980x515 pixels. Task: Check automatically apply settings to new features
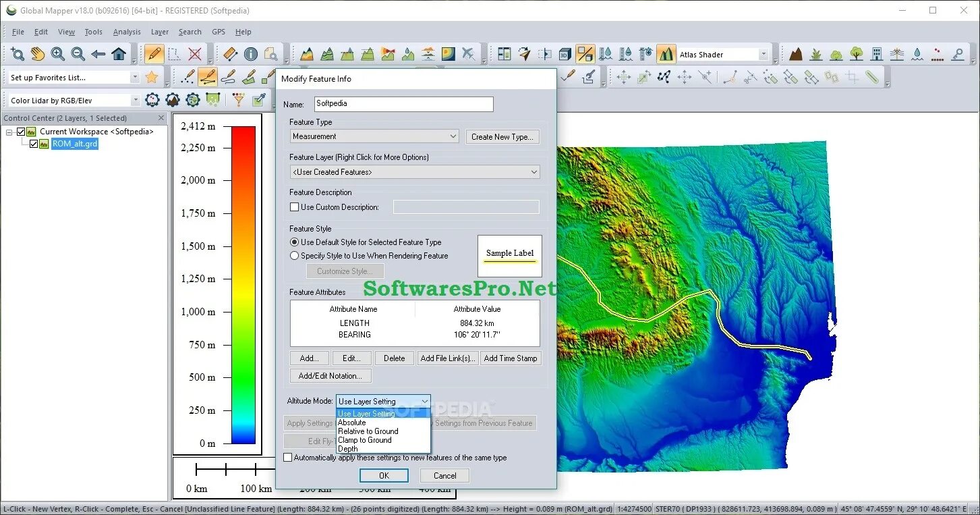coord(288,458)
